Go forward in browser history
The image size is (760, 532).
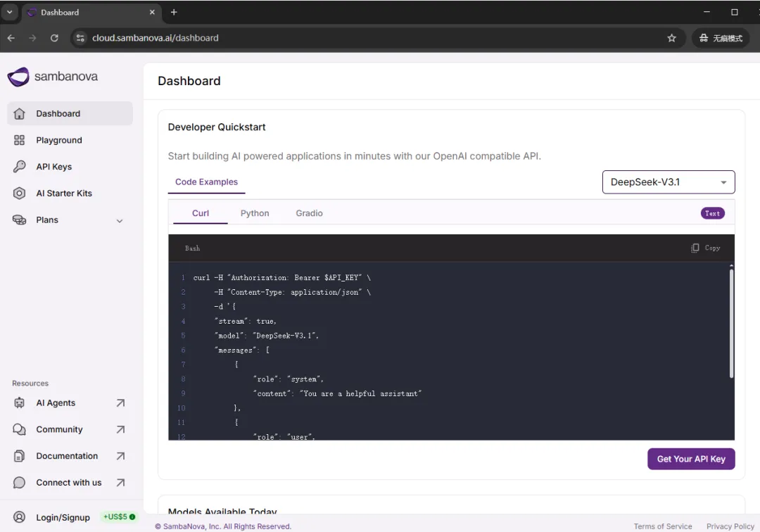pyautogui.click(x=32, y=38)
